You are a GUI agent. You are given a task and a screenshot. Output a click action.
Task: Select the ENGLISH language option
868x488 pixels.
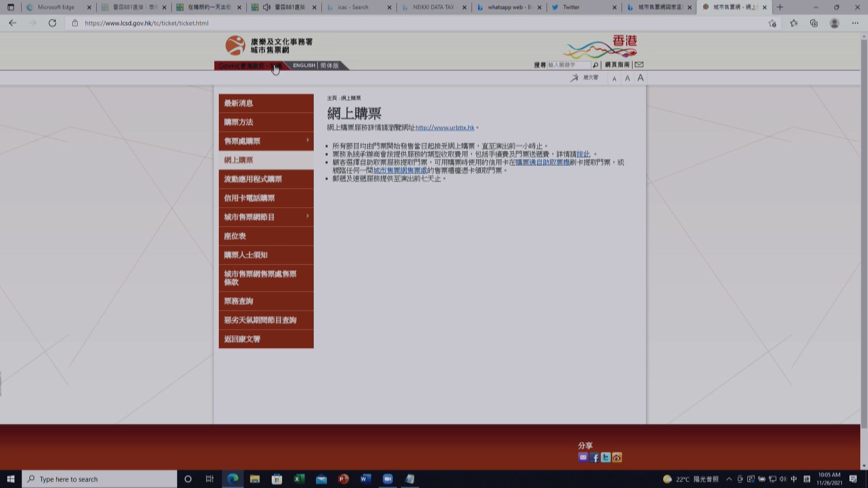click(303, 66)
